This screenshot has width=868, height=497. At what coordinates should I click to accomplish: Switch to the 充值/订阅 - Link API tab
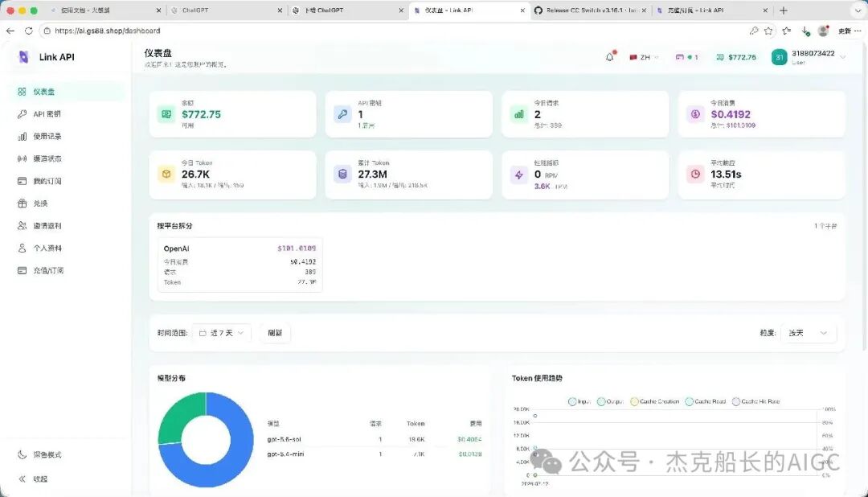[x=712, y=10]
